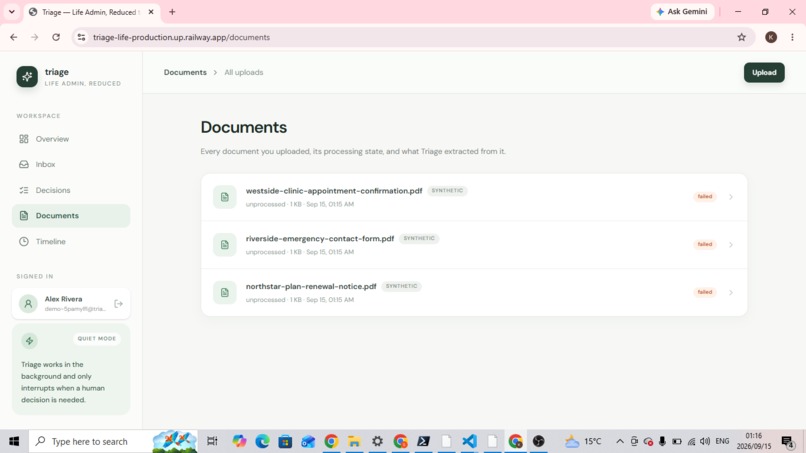Navigate to Timeline in sidebar

pos(71,241)
